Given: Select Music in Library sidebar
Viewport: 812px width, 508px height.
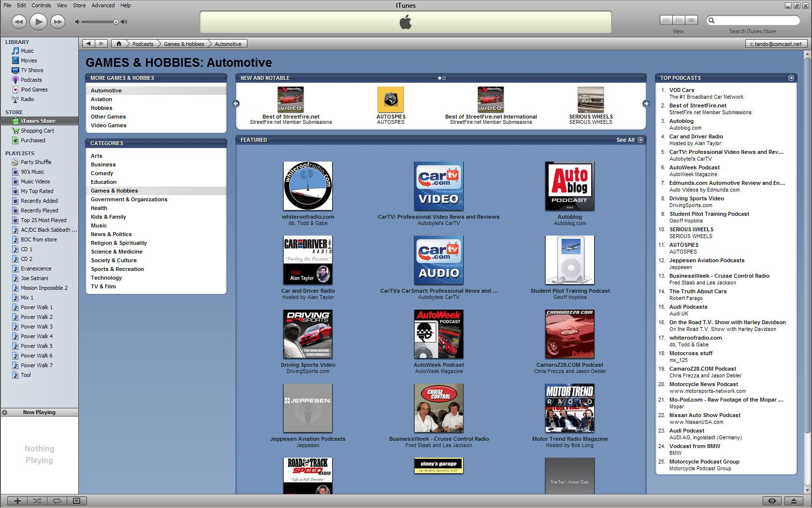Looking at the screenshot, I should click(x=27, y=51).
